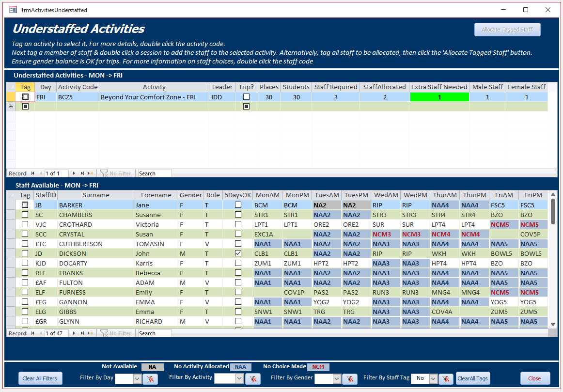Go to first record in Understaffed Activities navigator
The height and width of the screenshot is (392, 563).
(x=32, y=173)
